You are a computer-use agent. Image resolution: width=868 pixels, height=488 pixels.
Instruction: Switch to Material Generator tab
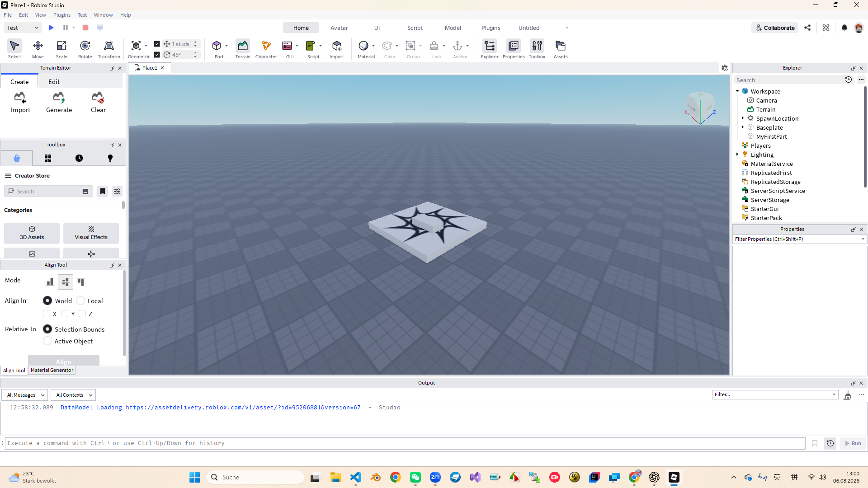pyautogui.click(x=52, y=370)
